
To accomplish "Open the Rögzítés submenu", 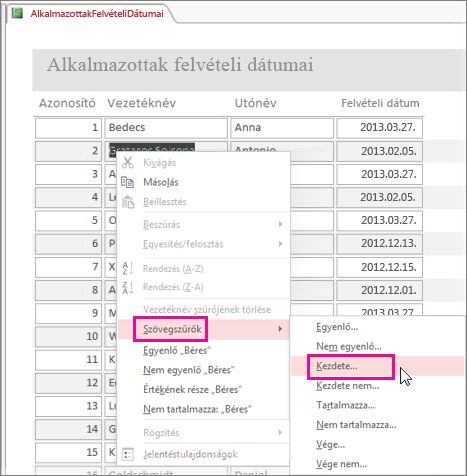I will coord(204,433).
